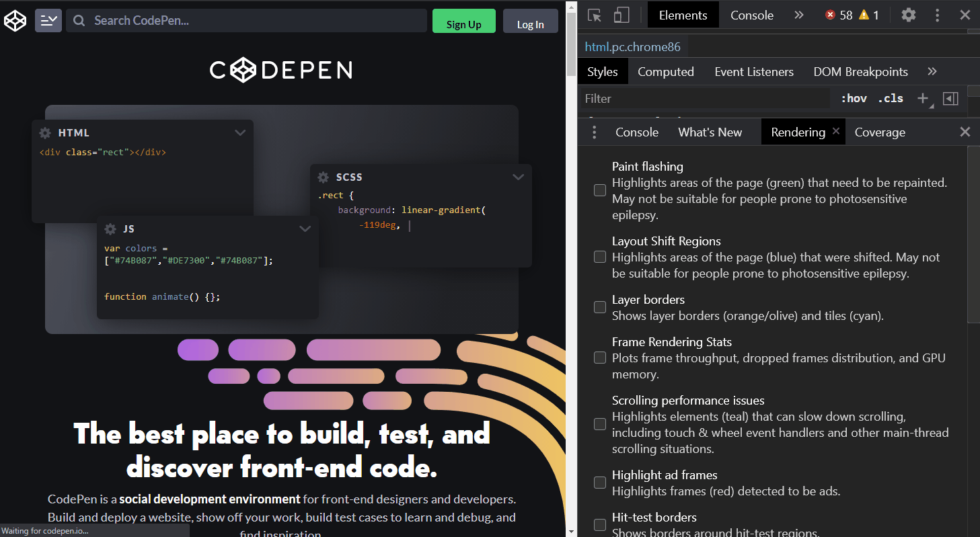
Task: Click the SCSS editor settings gear
Action: (323, 177)
